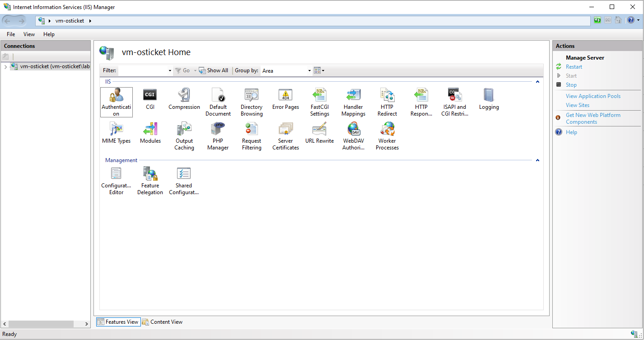Screen dimensions: 644x340
Task: Open HTTP Response Headers feature
Action: 421,102
